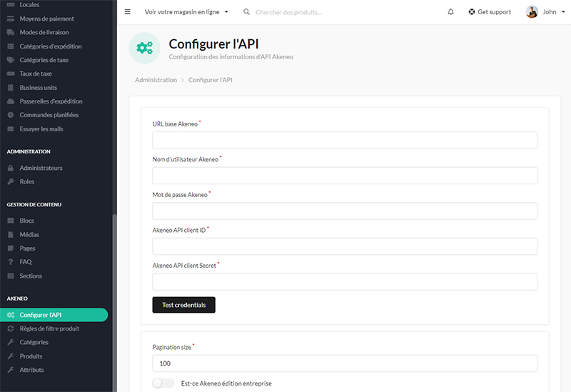Click Chercher des produits search box
This screenshot has width=571, height=392.
pyautogui.click(x=288, y=12)
